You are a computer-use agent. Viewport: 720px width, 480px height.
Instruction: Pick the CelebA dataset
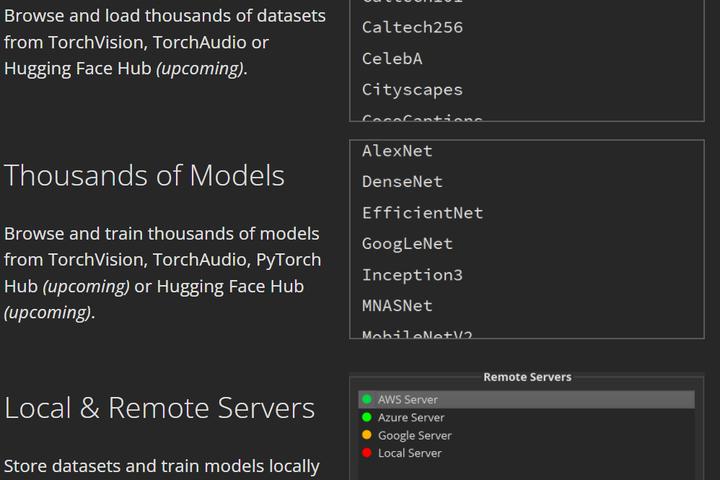[x=392, y=59]
